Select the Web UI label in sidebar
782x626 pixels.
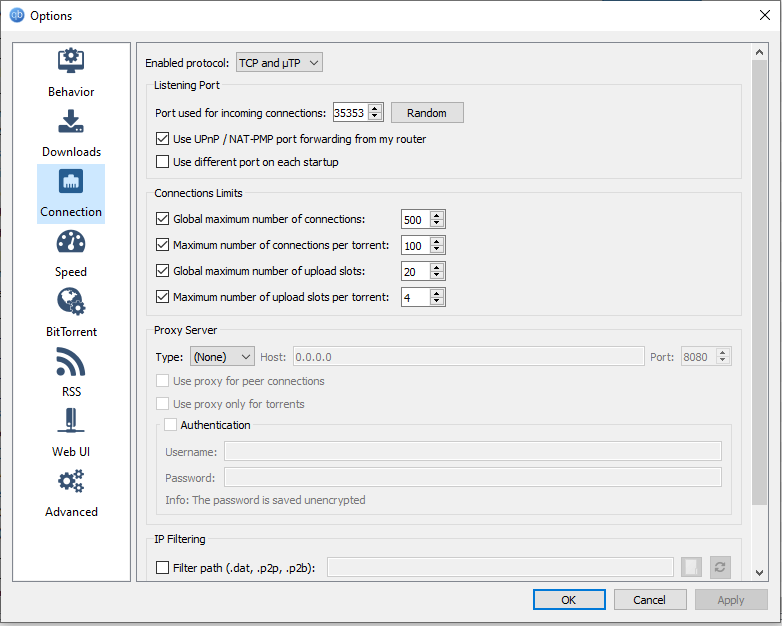(x=71, y=451)
